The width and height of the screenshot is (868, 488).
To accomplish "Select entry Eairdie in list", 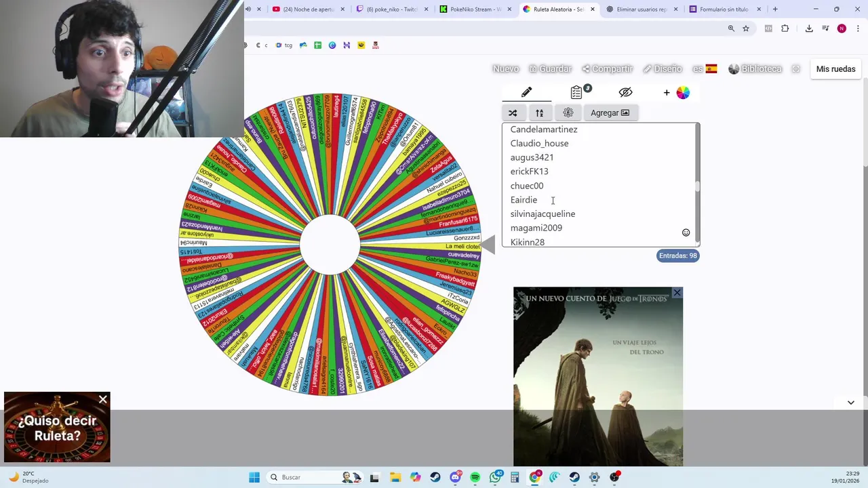I will click(x=524, y=200).
